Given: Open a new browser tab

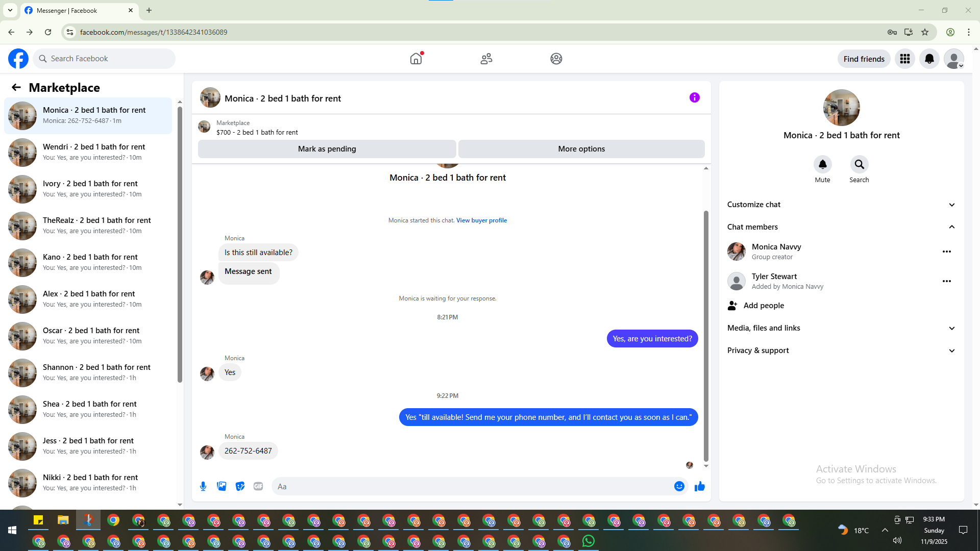Looking at the screenshot, I should pyautogui.click(x=149, y=10).
